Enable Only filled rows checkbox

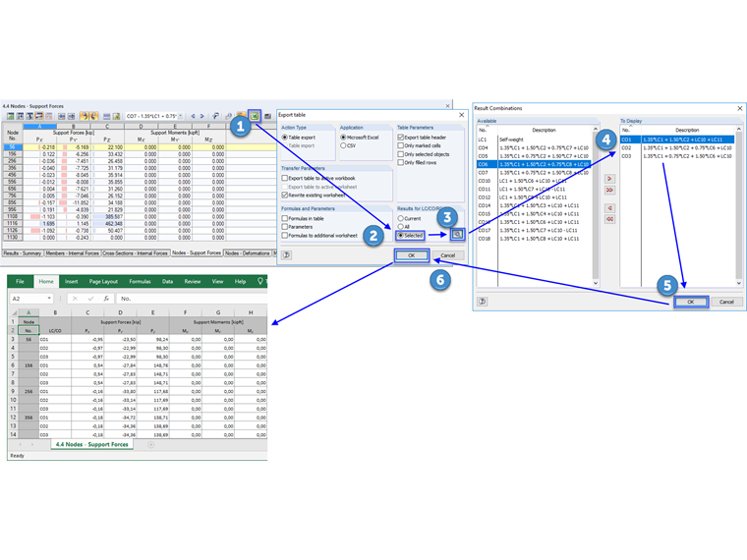tap(401, 162)
